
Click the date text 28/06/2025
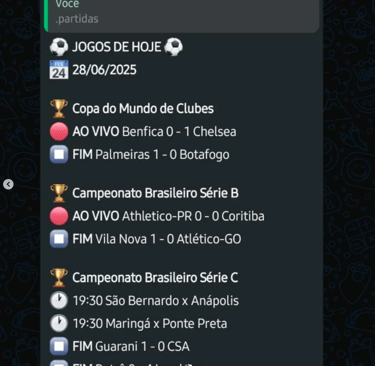click(104, 70)
